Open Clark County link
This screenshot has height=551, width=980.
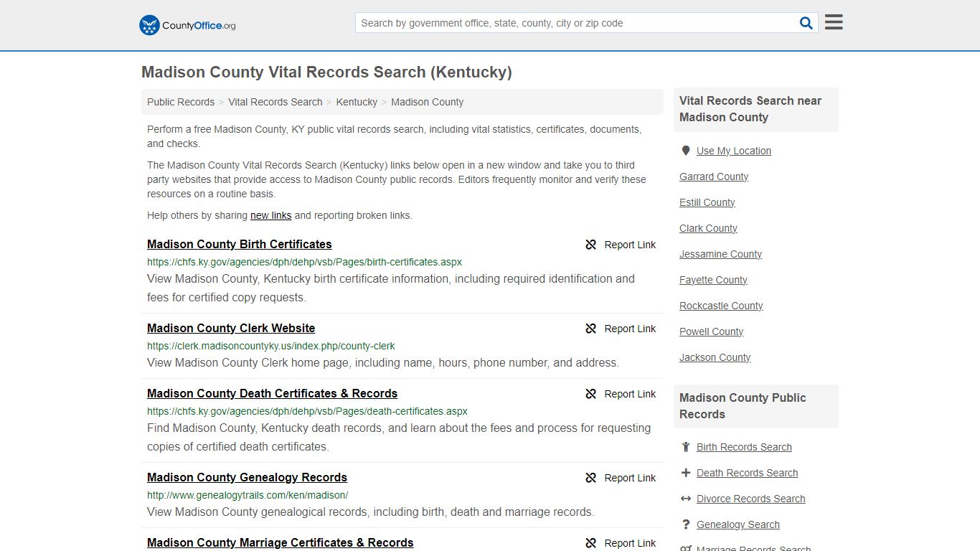click(708, 228)
